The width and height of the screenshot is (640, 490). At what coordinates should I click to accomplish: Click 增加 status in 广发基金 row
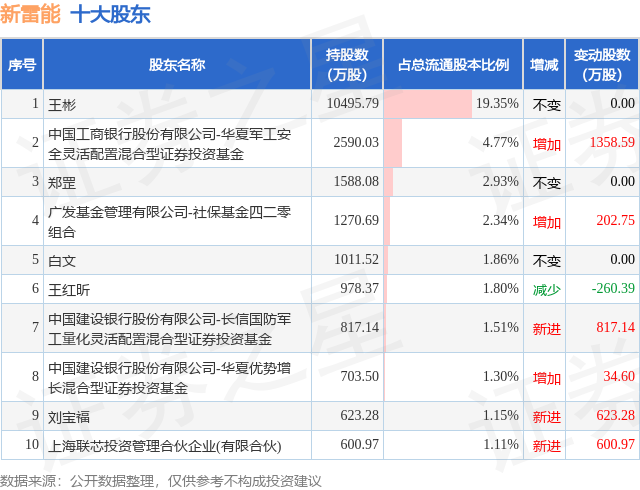547,222
